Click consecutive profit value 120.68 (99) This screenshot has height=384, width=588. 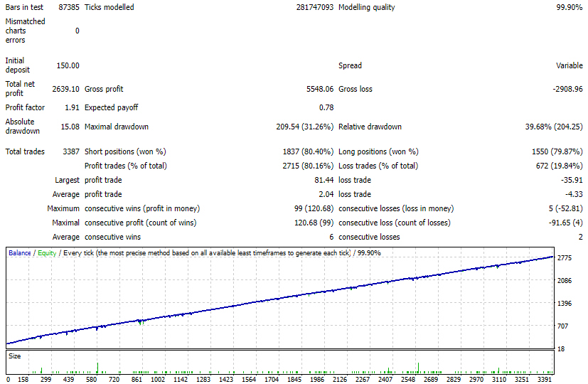coord(314,223)
